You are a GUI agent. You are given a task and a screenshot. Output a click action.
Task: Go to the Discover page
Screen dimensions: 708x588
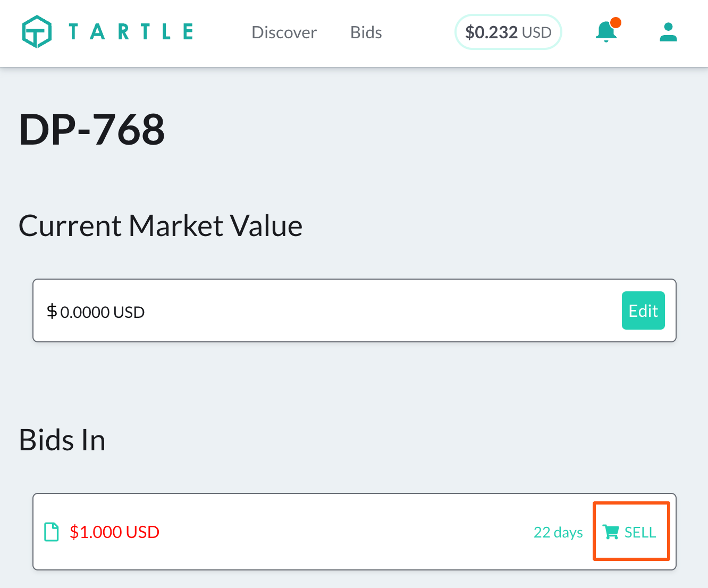click(284, 32)
